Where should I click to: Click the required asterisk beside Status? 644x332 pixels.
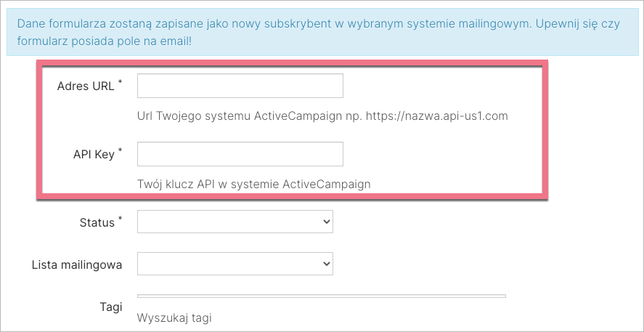click(x=120, y=219)
